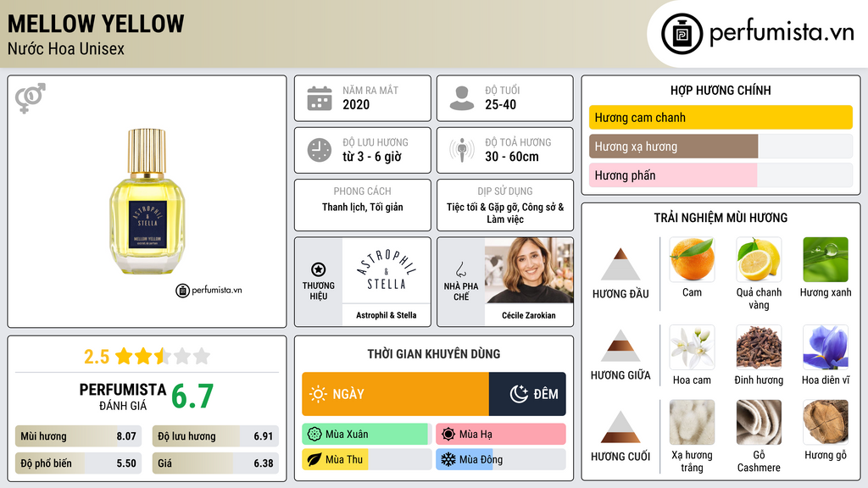Viewport: 868px width, 488px height.
Task: Select the Cam orange note image
Action: (x=692, y=259)
